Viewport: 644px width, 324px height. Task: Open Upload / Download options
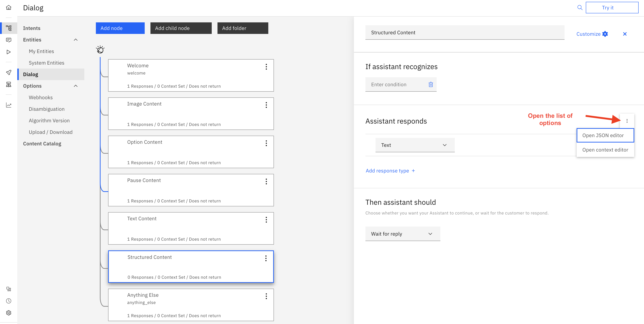point(51,132)
